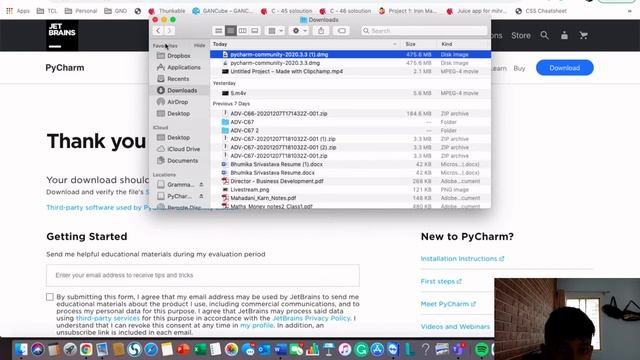Switch Finder to list view

231,31
